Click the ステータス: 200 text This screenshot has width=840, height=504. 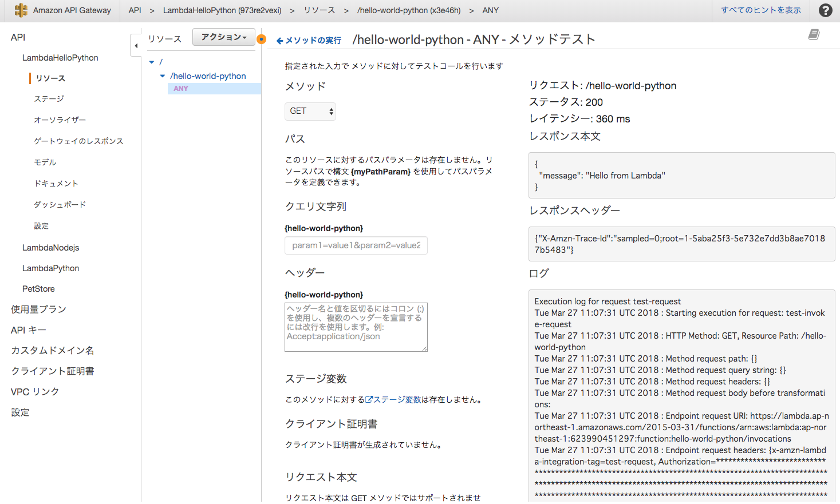pyautogui.click(x=566, y=102)
